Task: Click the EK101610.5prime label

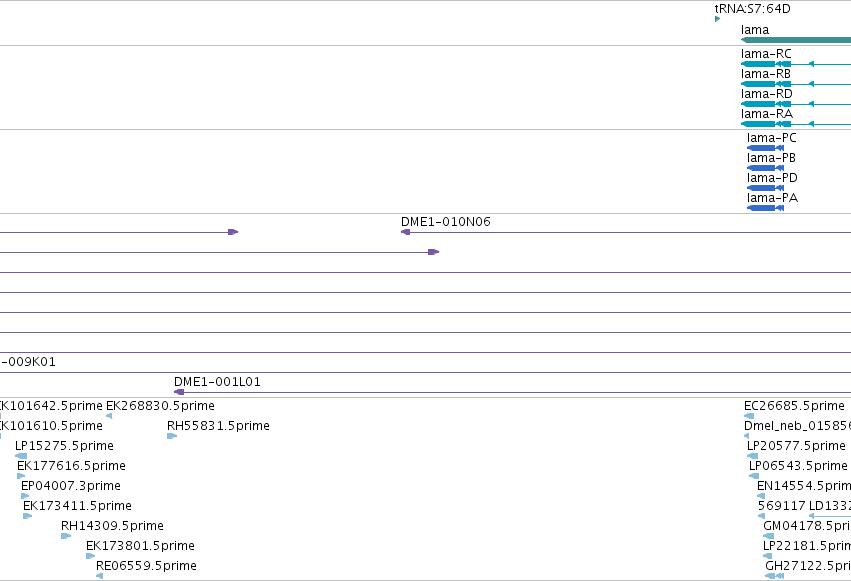Action: pyautogui.click(x=51, y=426)
